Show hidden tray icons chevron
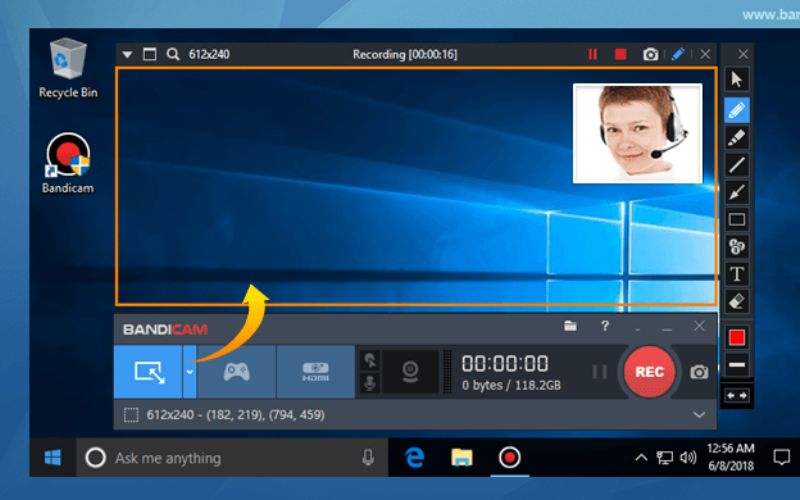 [641, 458]
